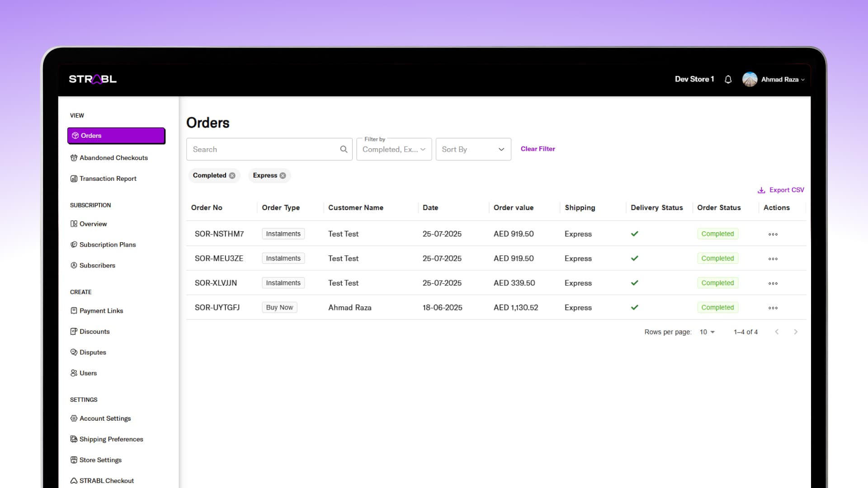Open actions menu for order SOR-NSTHM7
868x488 pixels.
773,234
